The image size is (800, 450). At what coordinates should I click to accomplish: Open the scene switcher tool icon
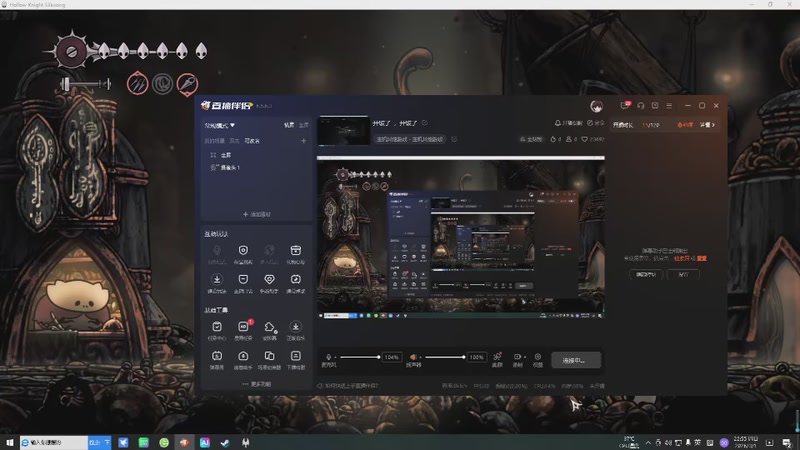(x=269, y=356)
